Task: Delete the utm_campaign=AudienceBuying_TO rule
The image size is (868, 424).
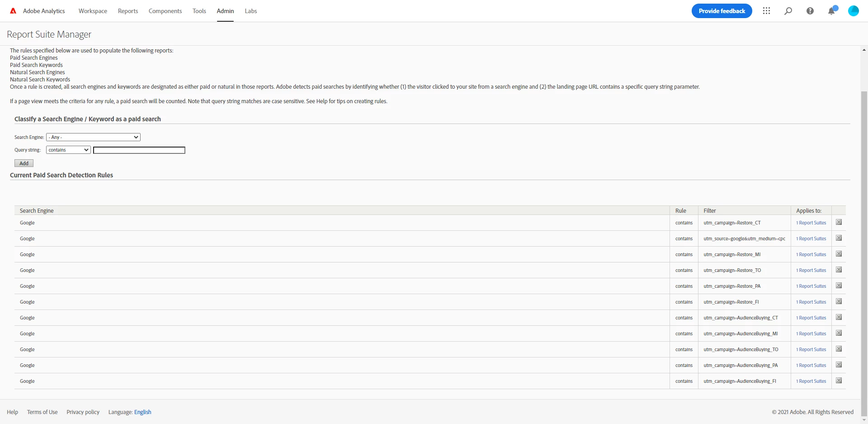Action: click(839, 349)
